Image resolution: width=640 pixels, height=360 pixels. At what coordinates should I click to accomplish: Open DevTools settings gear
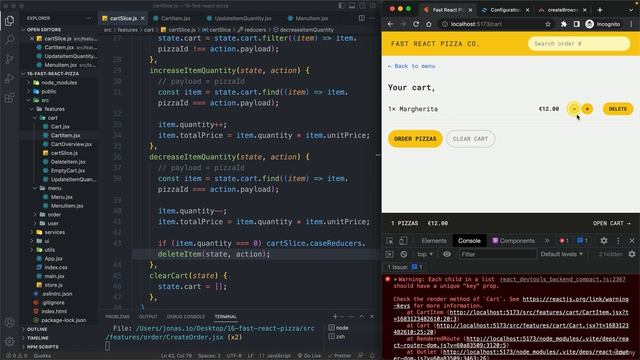click(604, 241)
